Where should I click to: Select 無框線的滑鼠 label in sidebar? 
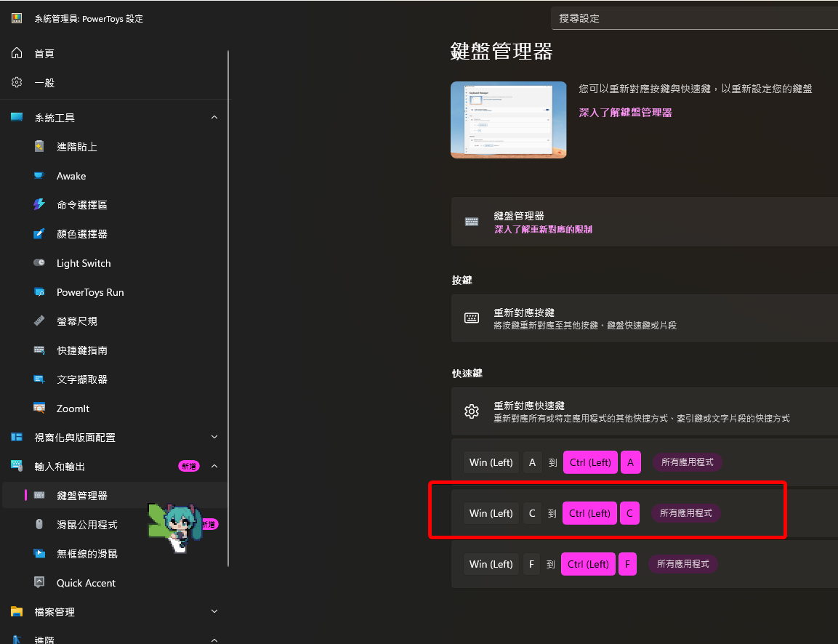[x=87, y=554]
